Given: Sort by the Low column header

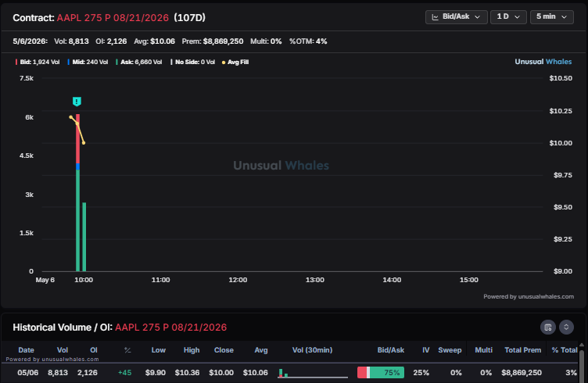Looking at the screenshot, I should [x=158, y=350].
